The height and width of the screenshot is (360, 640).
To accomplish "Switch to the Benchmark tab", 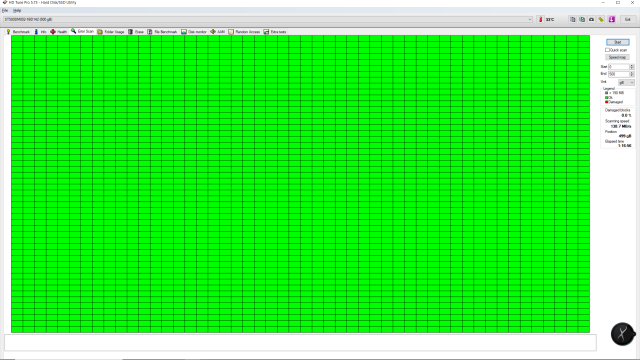I will pos(18,31).
